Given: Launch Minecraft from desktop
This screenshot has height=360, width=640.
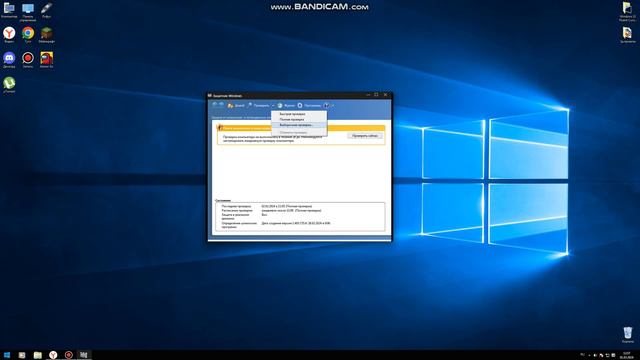Looking at the screenshot, I should (x=47, y=35).
